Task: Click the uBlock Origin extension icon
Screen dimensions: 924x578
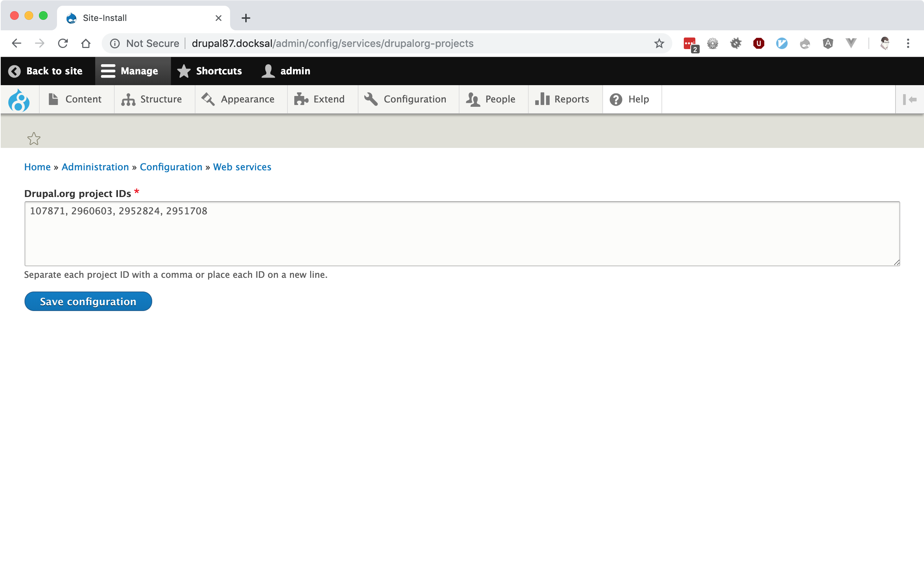Action: [x=758, y=44]
